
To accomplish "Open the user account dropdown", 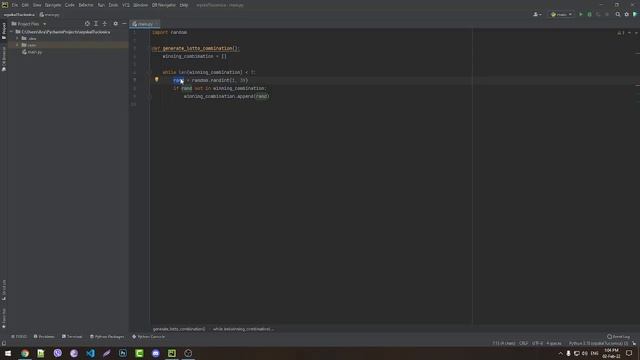I will coord(537,14).
